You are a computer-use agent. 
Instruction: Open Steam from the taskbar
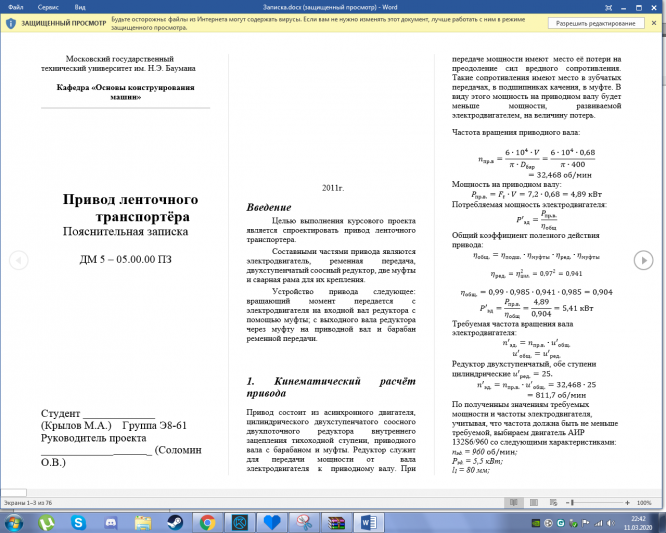tap(175, 522)
